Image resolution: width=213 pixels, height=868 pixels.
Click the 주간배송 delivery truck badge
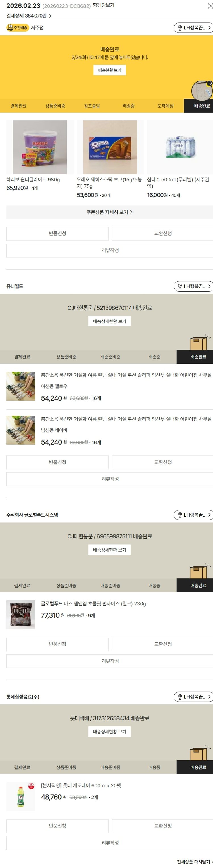click(17, 28)
